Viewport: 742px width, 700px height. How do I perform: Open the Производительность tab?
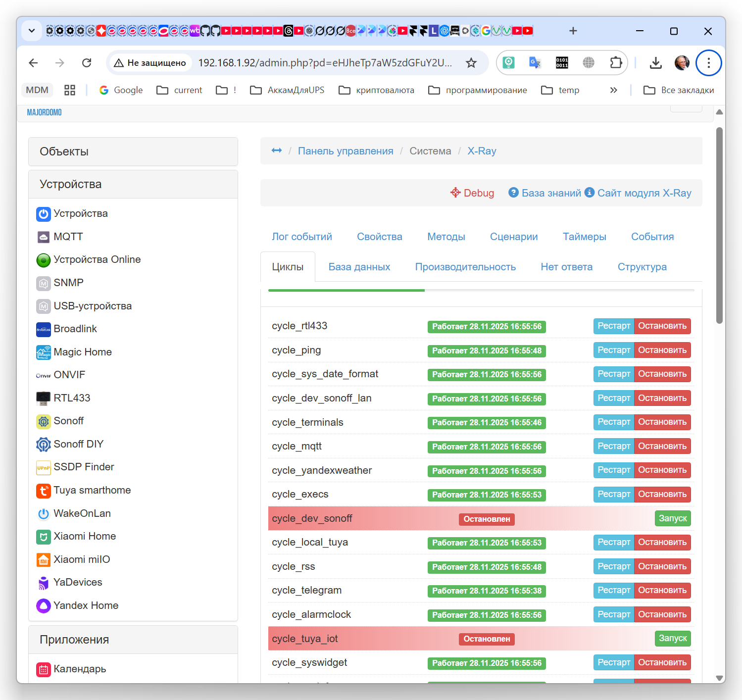[465, 267]
